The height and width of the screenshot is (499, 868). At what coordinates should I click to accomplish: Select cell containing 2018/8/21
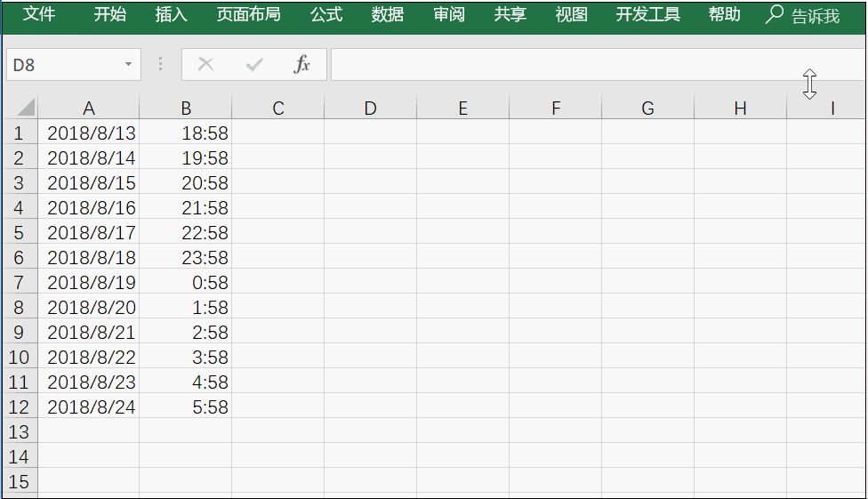click(x=89, y=332)
